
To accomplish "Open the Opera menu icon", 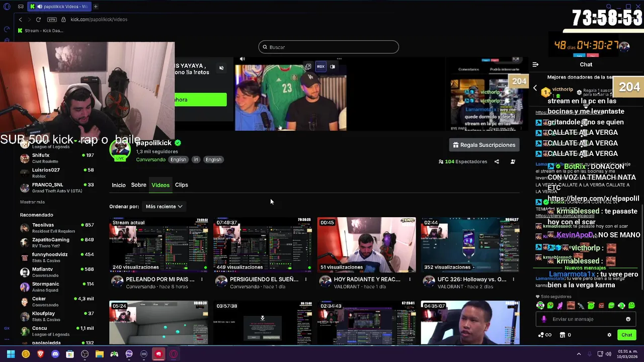I will (x=7, y=7).
